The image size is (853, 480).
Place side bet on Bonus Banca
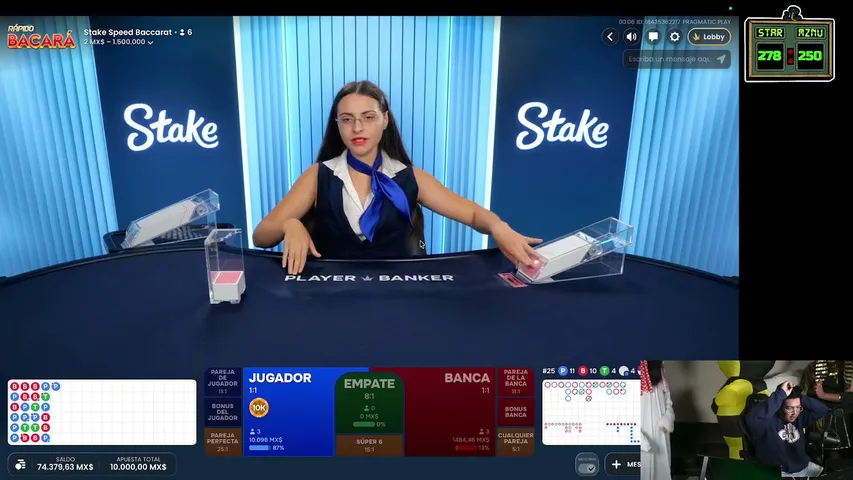pyautogui.click(x=515, y=412)
